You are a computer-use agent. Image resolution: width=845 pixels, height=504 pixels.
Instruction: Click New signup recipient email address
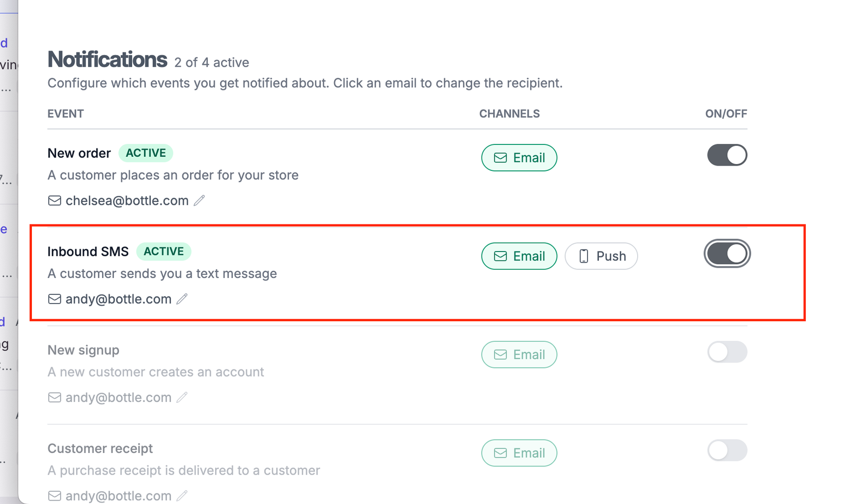pos(118,397)
